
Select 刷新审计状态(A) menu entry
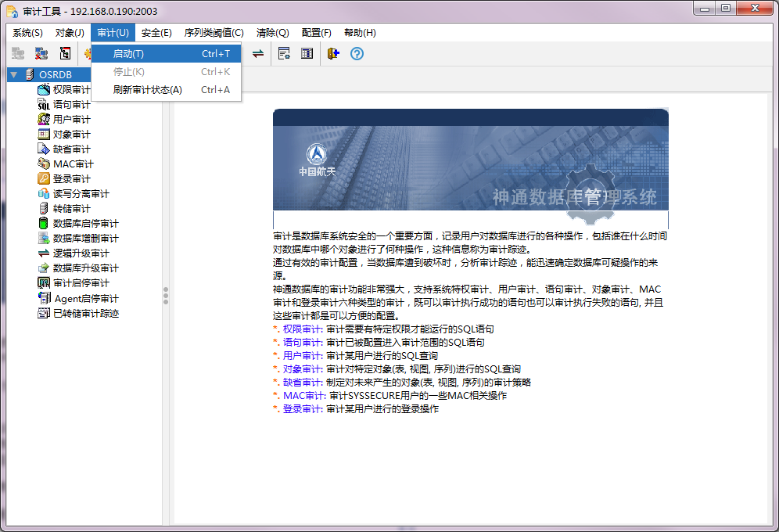(147, 90)
